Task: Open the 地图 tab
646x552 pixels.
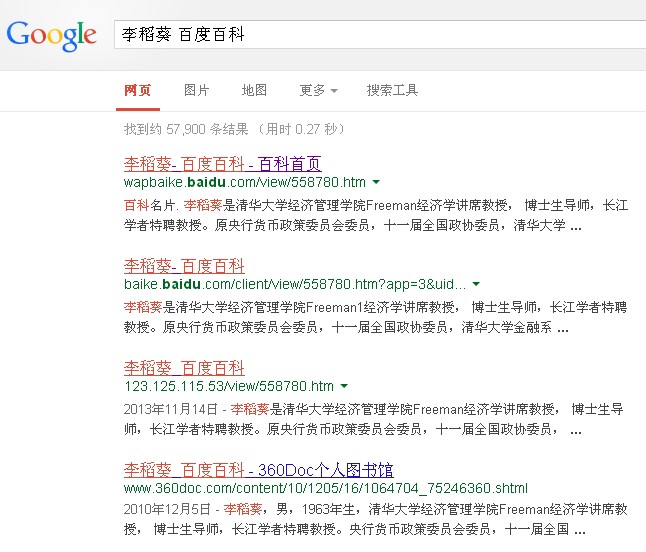Action: coord(254,90)
